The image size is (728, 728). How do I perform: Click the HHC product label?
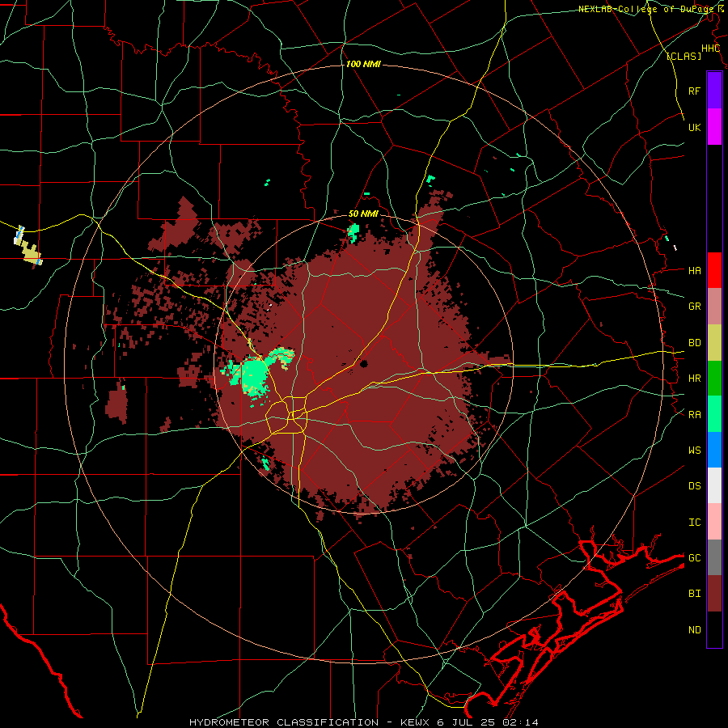710,49
